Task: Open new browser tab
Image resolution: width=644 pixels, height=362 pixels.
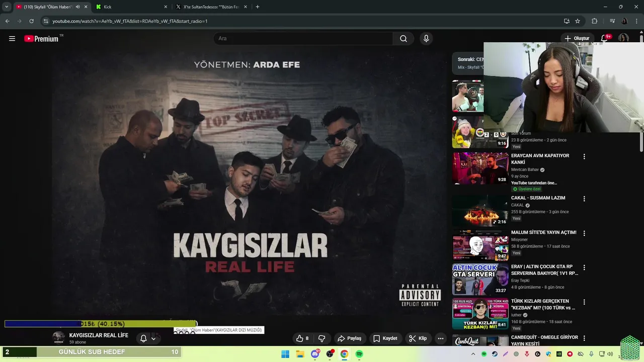Action: pyautogui.click(x=258, y=7)
